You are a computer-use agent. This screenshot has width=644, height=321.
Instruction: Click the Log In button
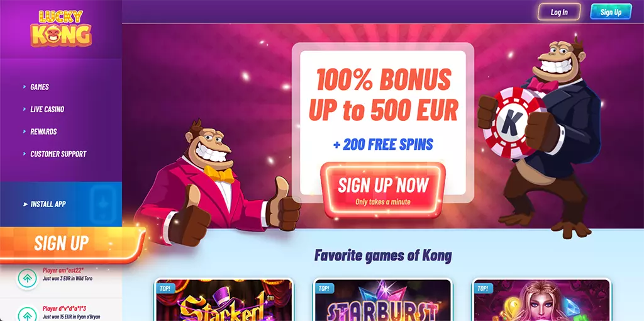[x=559, y=12]
